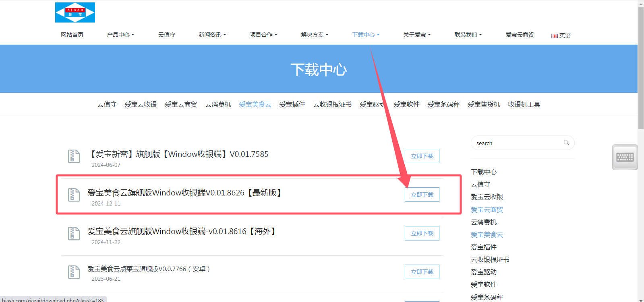
Task: Select the 爱宝云商贸 category tab
Action: click(x=181, y=104)
